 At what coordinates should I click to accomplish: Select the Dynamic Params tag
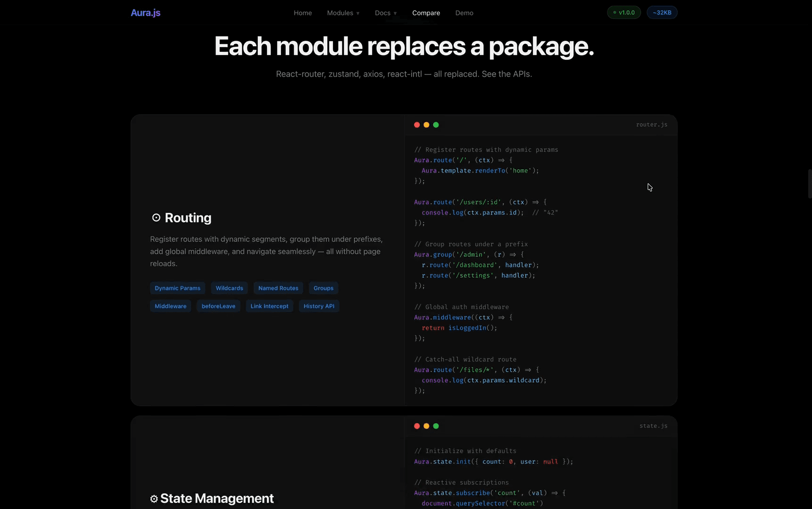pos(177,288)
